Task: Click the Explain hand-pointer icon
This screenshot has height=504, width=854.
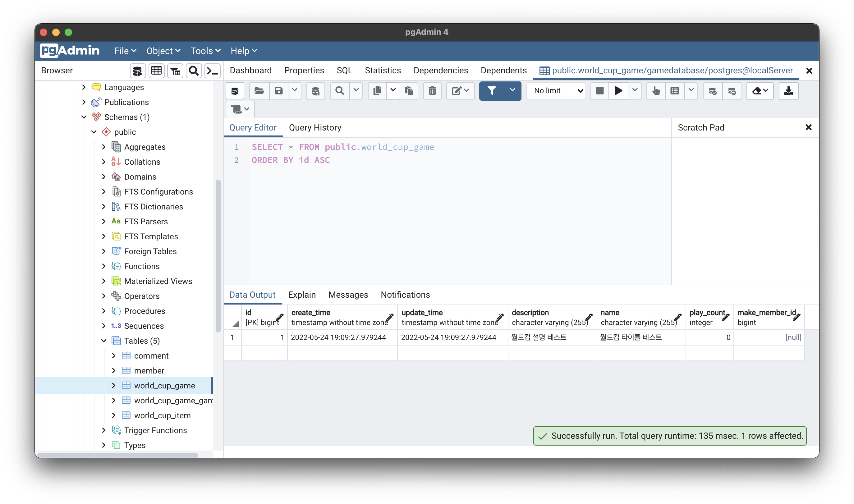Action: point(656,91)
